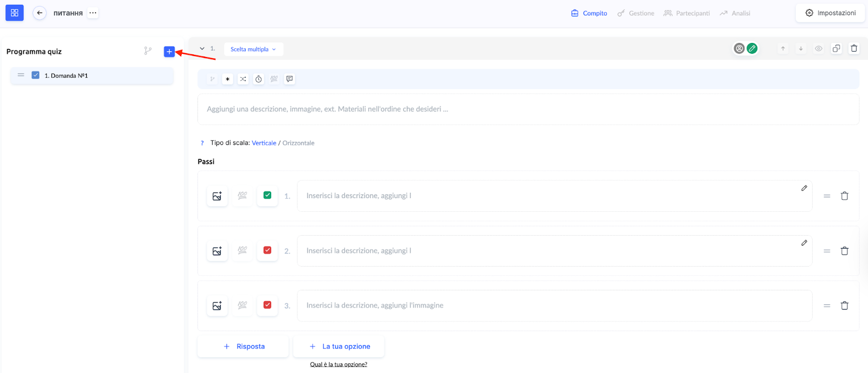The width and height of the screenshot is (868, 373).
Task: Collapse question 1 using the chevron
Action: tap(202, 49)
